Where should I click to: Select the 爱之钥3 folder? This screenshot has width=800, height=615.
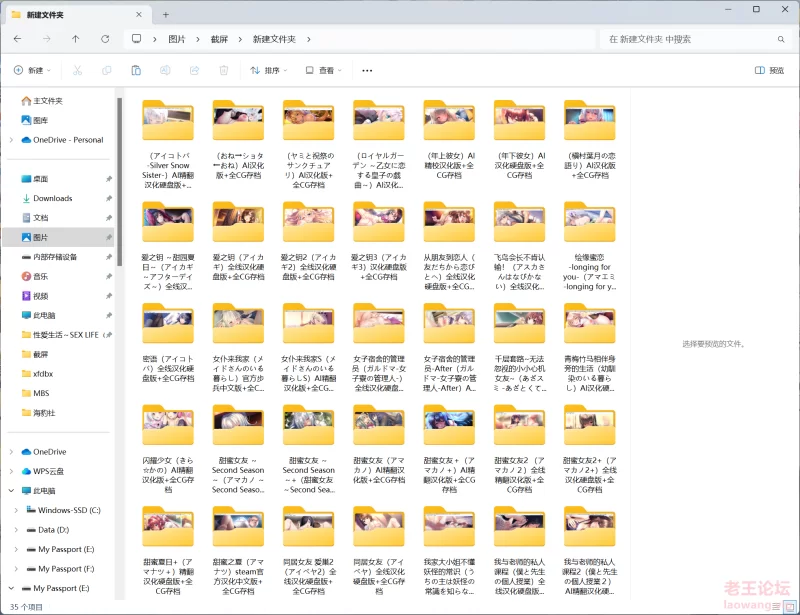379,242
